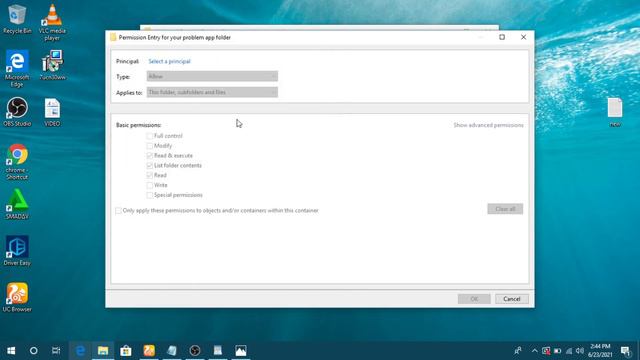The height and width of the screenshot is (360, 640).
Task: Launch the Chrome shortcut on desktop
Action: tap(17, 162)
